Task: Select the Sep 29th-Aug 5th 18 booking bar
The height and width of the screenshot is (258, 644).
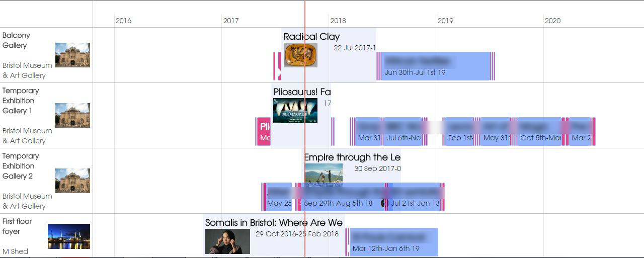Action: pos(343,197)
